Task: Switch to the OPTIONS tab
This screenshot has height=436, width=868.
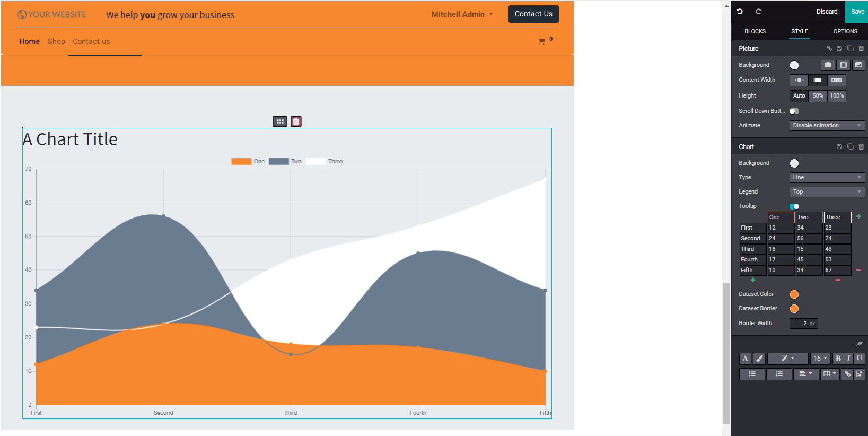Action: [x=845, y=31]
